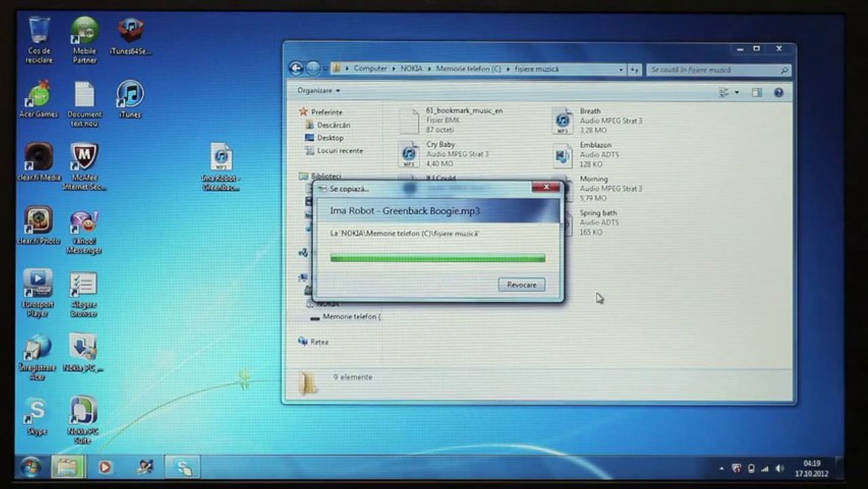
Task: Click Revocare to cancel copying
Action: [521, 285]
